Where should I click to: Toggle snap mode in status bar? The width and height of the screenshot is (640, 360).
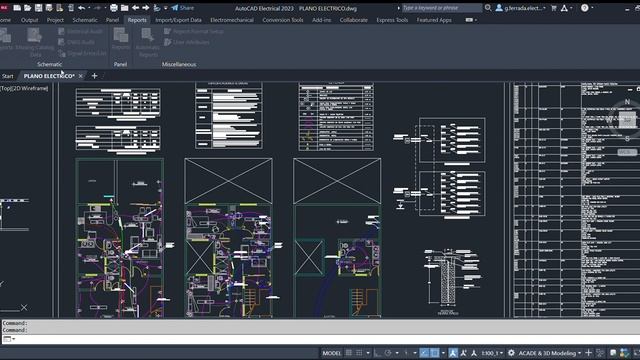tap(359, 353)
